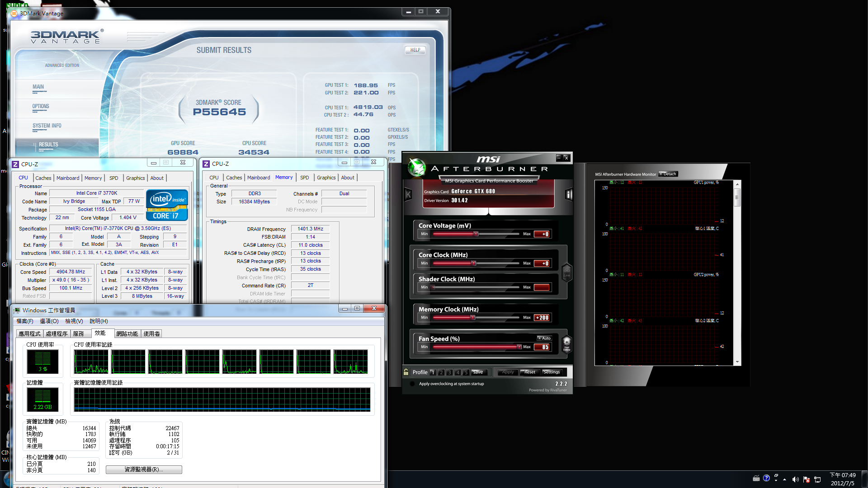Switch to Graphics tab in left CPU-Z

click(136, 178)
